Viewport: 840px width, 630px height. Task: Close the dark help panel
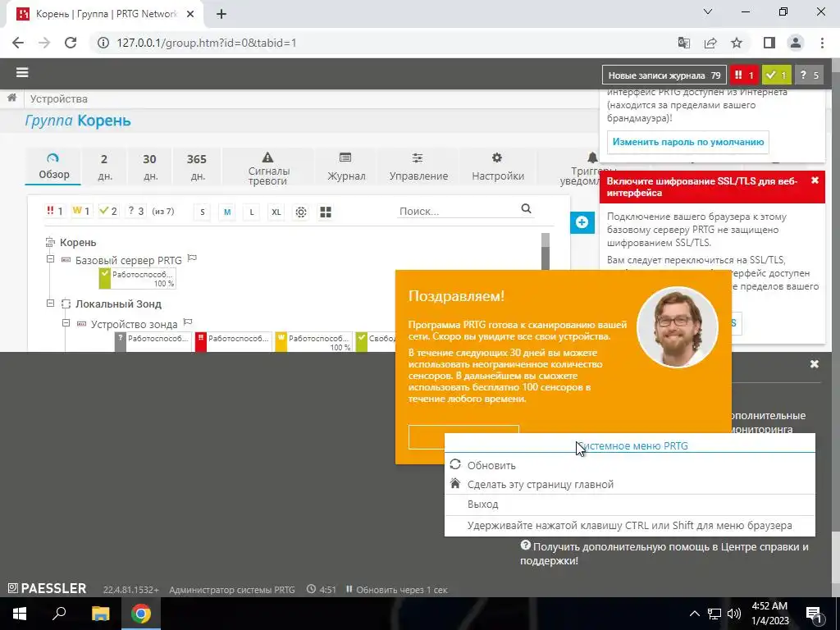click(815, 364)
